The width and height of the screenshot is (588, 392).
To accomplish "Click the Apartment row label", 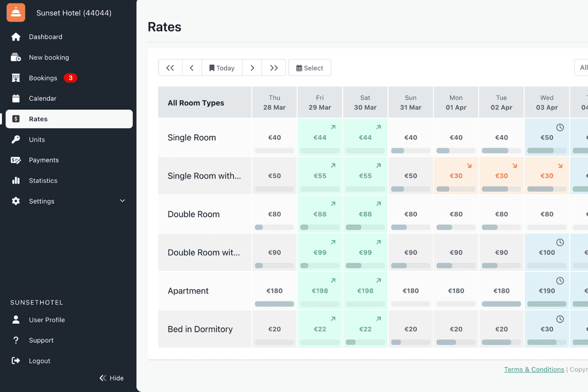I will click(x=188, y=291).
